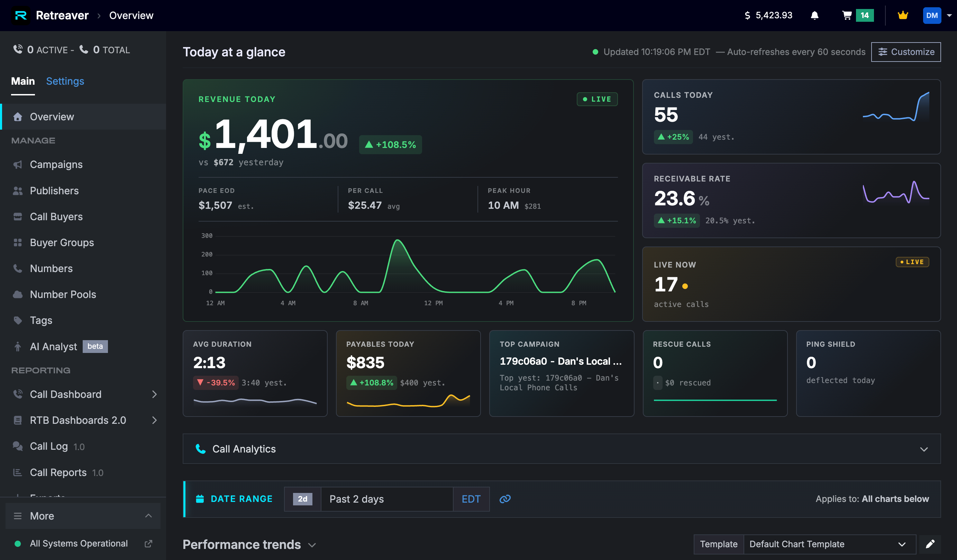Expand the Call Analytics section chevron
The height and width of the screenshot is (560, 957).
click(923, 449)
